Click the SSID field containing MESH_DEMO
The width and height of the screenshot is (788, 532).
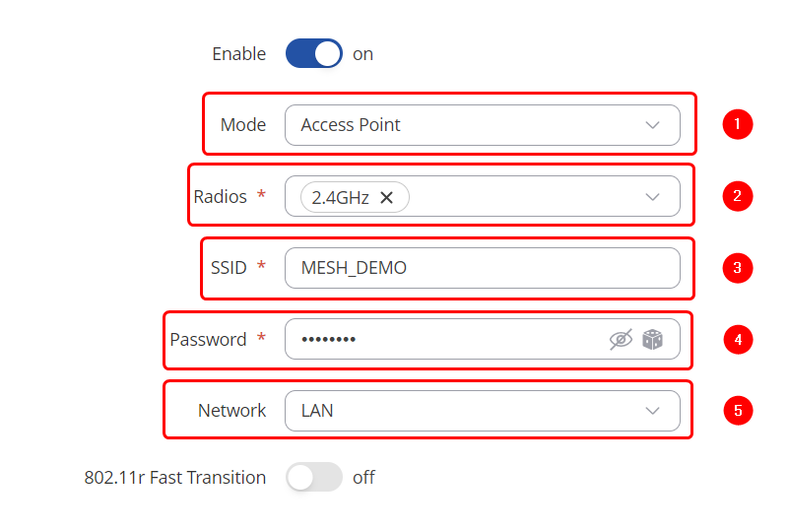[482, 268]
